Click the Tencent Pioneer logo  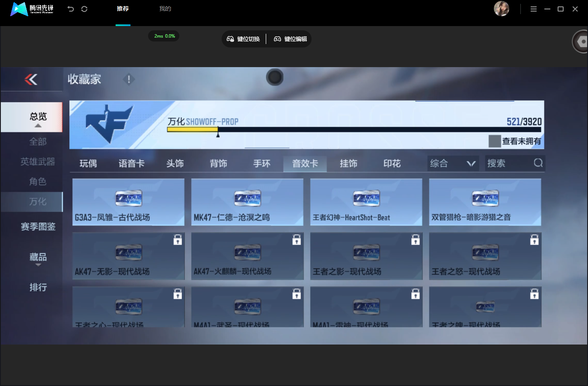(x=32, y=9)
